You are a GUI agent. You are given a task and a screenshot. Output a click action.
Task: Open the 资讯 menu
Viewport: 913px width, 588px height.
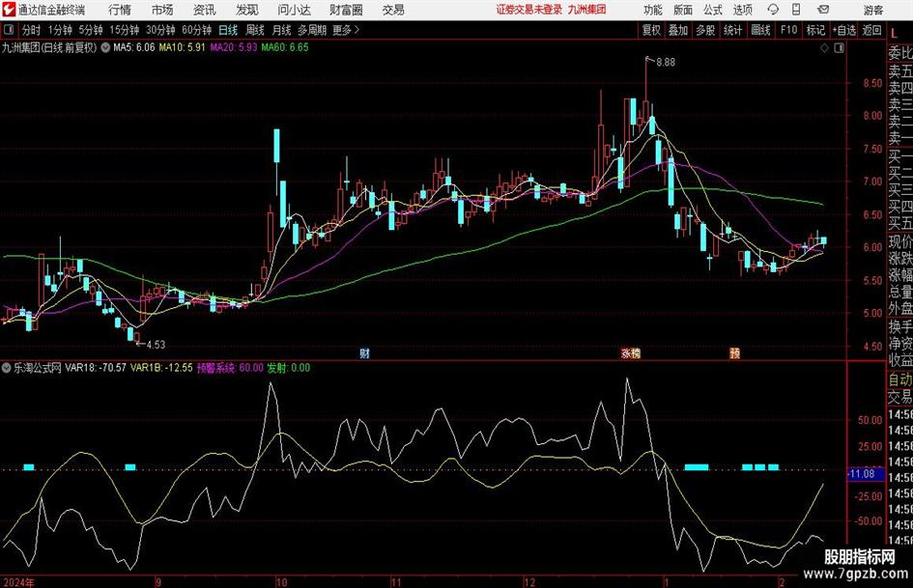click(x=205, y=10)
